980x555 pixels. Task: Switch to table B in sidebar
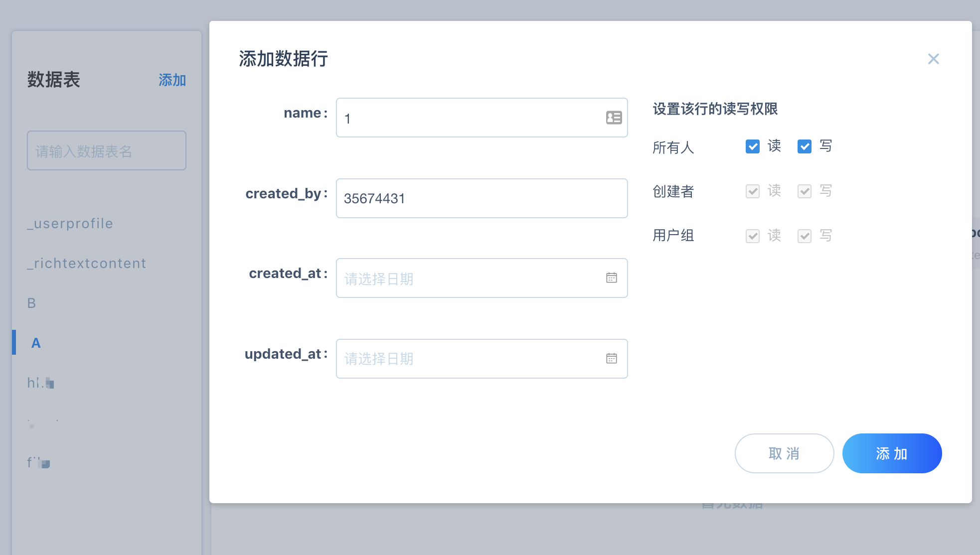pos(31,303)
